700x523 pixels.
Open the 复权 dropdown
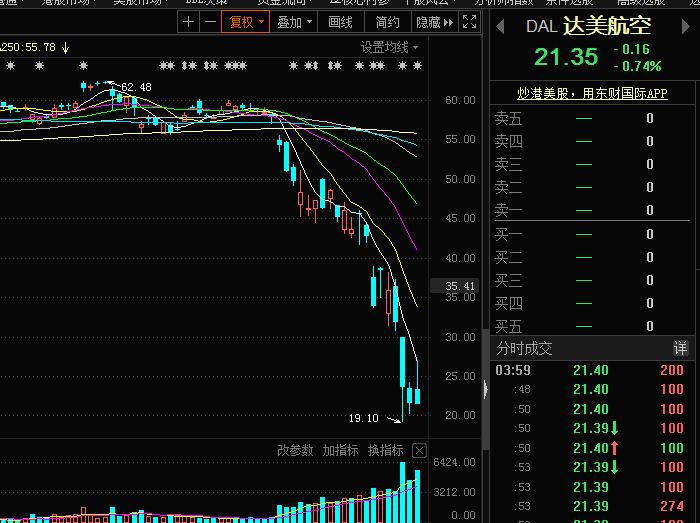246,22
